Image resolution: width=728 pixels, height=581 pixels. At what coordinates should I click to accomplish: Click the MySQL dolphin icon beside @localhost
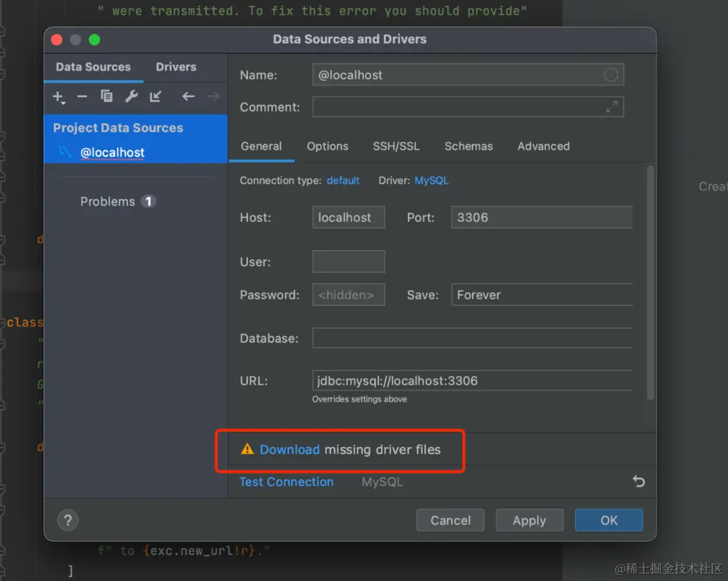65,152
